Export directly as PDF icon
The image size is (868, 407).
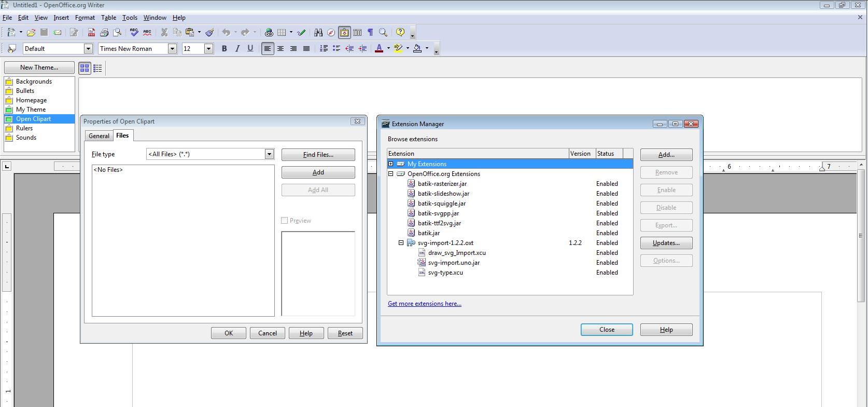91,32
